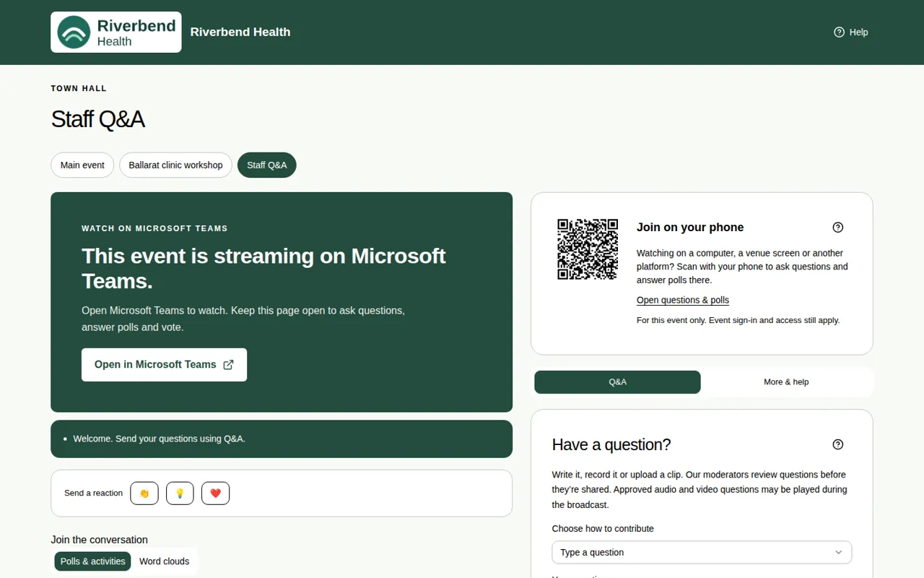
Task: Select the Q&A panel tab
Action: pos(617,382)
